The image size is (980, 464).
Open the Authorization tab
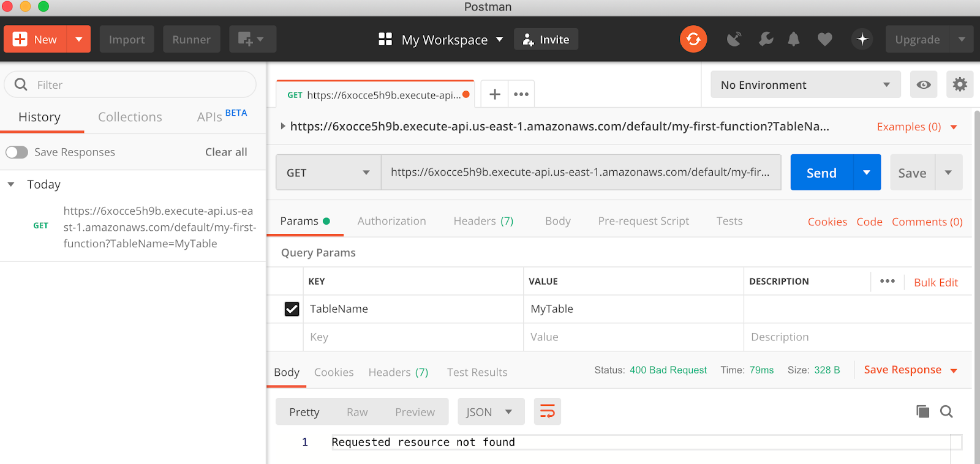click(391, 221)
